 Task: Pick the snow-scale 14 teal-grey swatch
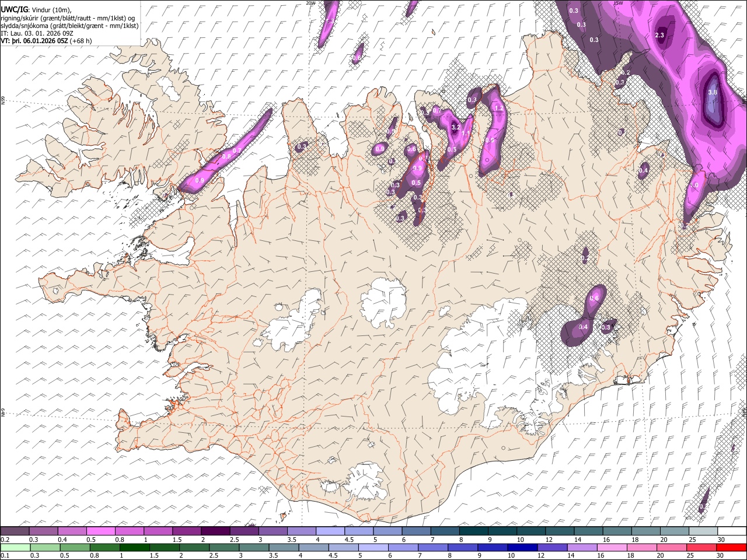588,531
